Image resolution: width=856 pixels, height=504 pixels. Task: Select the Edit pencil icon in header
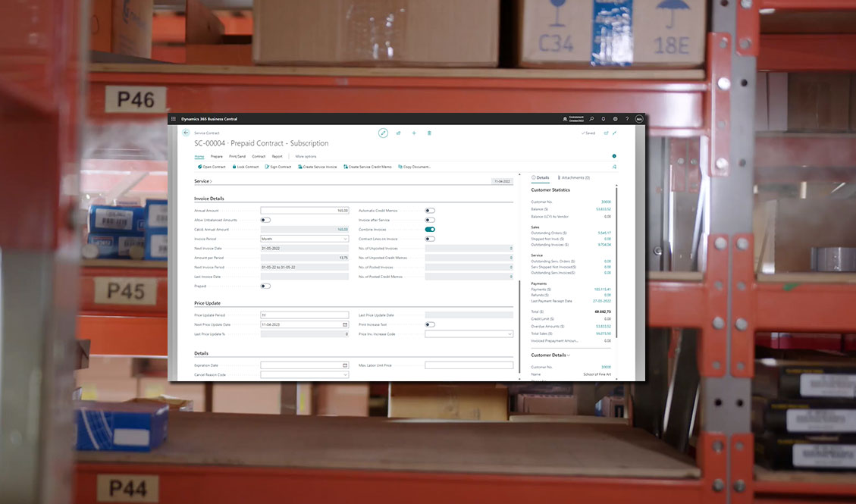click(x=383, y=133)
